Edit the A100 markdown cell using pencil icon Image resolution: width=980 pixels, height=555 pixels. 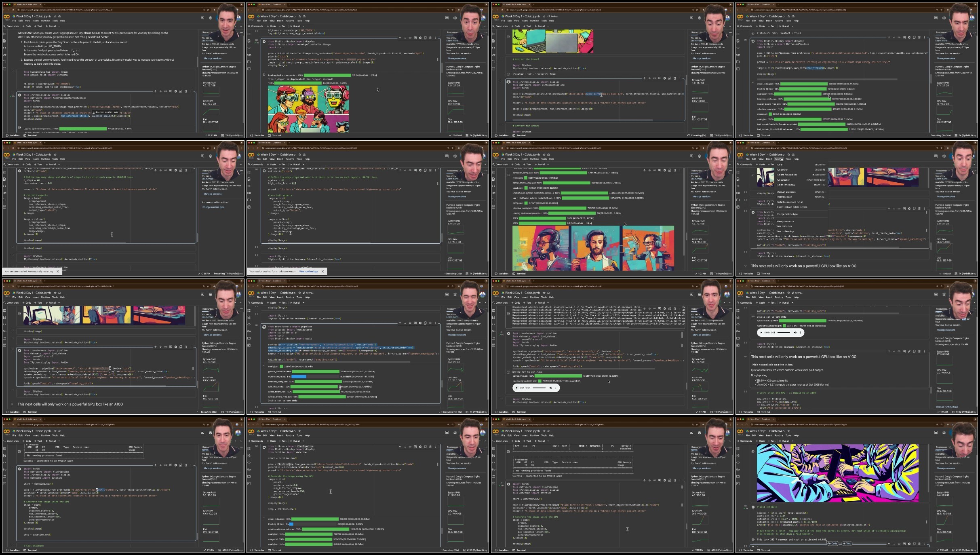click(x=909, y=351)
